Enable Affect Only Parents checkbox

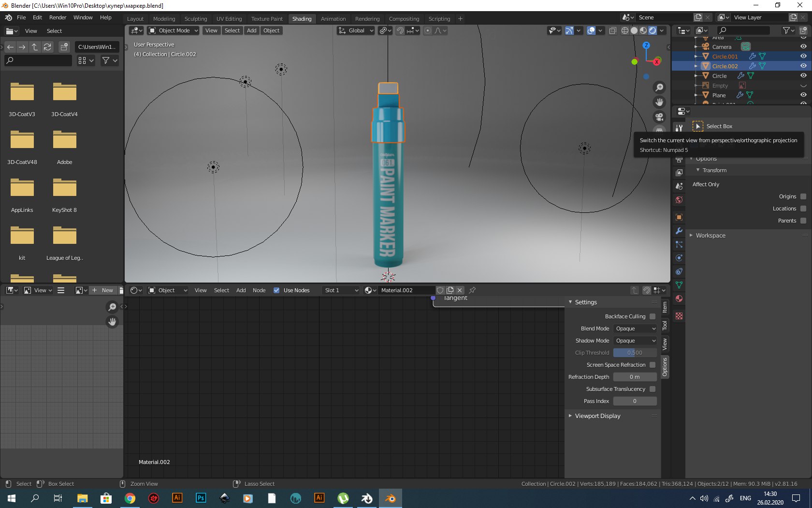click(x=803, y=221)
